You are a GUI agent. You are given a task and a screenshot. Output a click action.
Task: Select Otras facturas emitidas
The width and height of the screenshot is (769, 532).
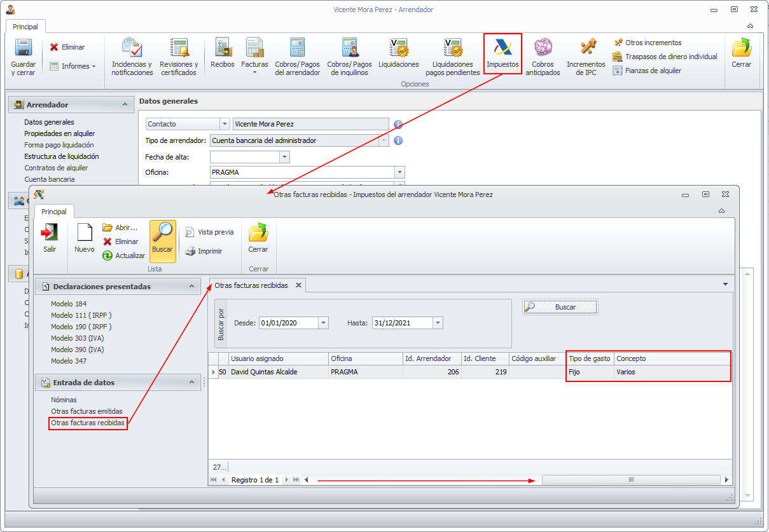tap(87, 411)
